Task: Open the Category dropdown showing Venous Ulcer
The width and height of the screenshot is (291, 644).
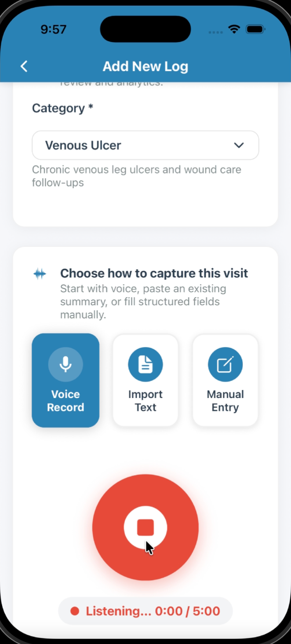Action: (x=145, y=145)
